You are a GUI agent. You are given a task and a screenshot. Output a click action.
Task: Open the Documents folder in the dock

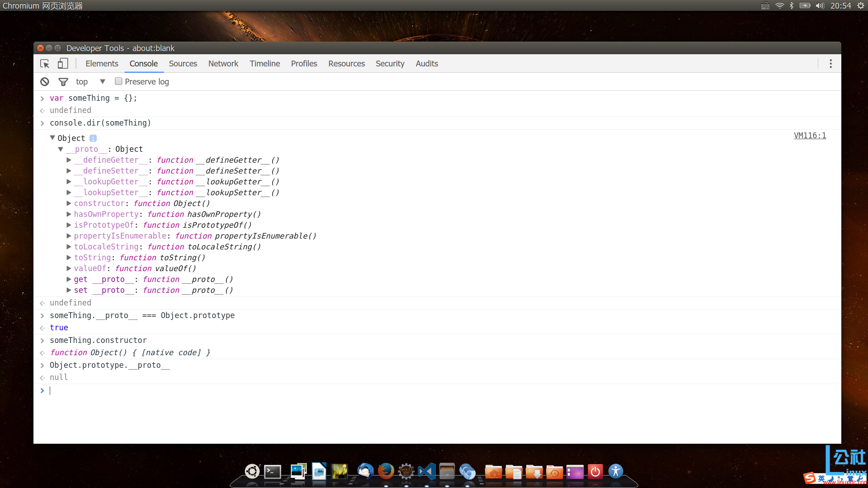coord(514,472)
